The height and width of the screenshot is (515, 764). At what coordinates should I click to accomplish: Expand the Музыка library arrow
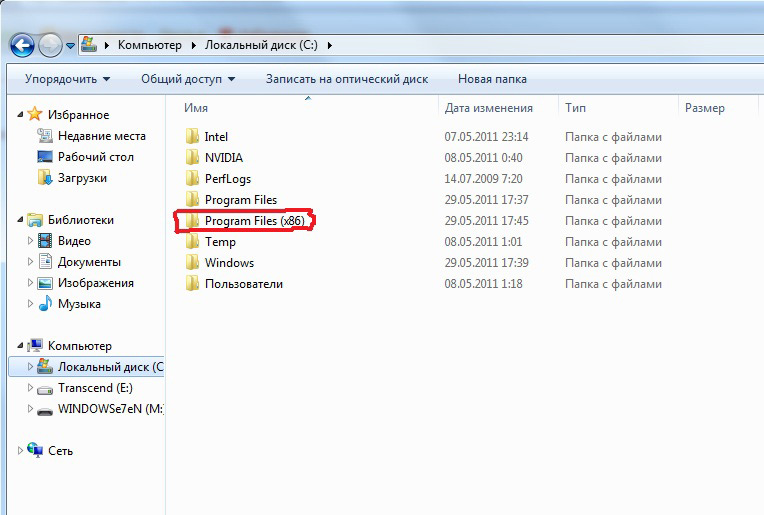click(30, 304)
